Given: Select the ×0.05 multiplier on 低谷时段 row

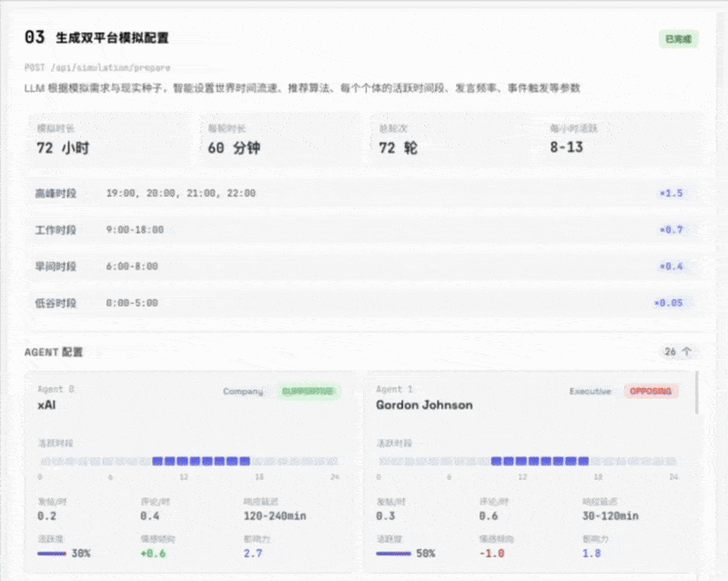Looking at the screenshot, I should (x=671, y=301).
